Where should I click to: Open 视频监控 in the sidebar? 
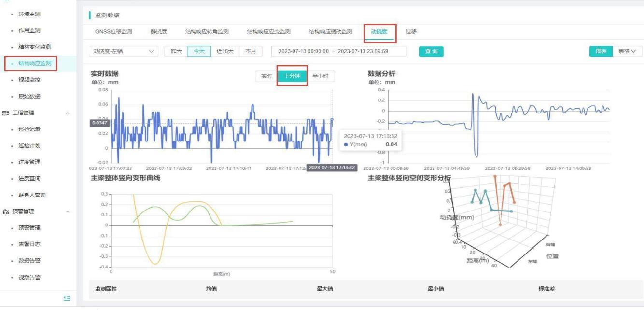point(29,80)
